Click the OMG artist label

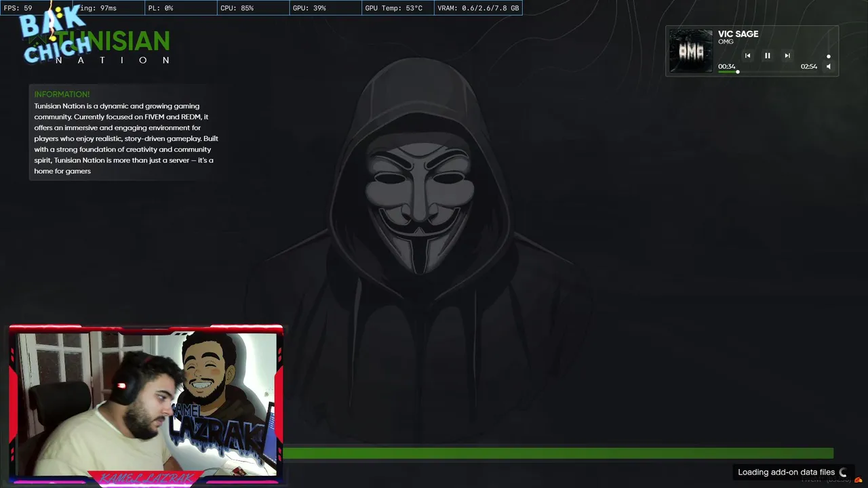click(726, 42)
